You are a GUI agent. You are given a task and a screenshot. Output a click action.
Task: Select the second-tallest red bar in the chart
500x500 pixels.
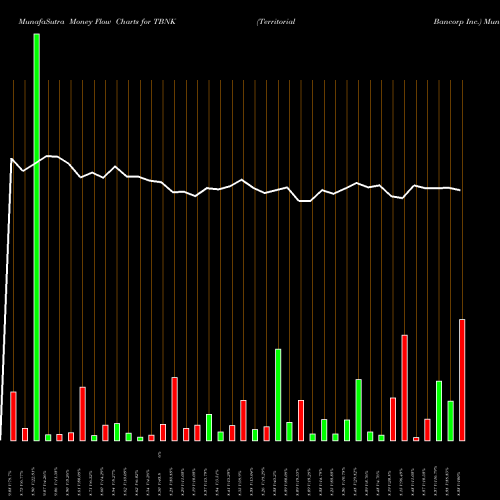pos(405,388)
